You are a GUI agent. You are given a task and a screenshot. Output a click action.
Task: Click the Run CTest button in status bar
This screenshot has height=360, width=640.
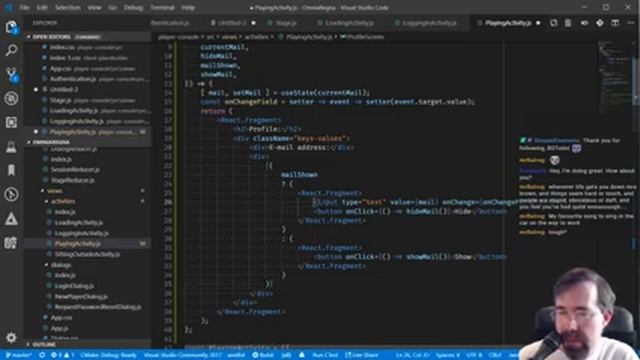click(325, 355)
